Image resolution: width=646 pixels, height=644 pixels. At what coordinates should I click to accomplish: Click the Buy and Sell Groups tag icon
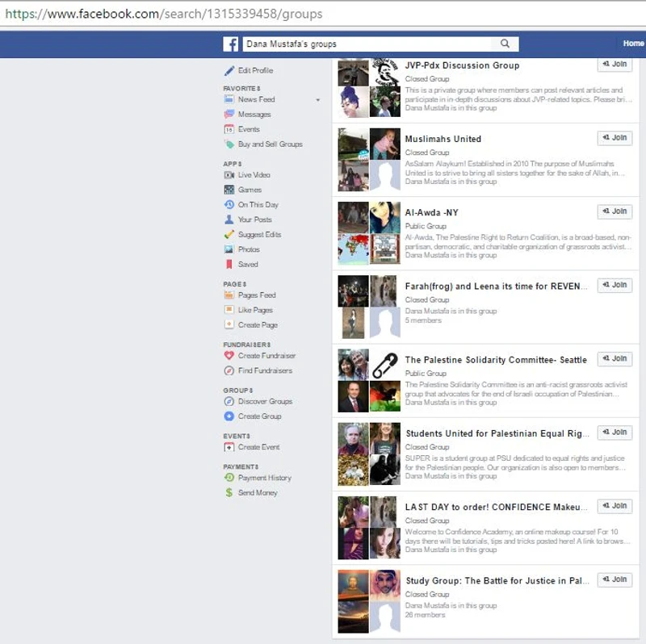(x=229, y=144)
